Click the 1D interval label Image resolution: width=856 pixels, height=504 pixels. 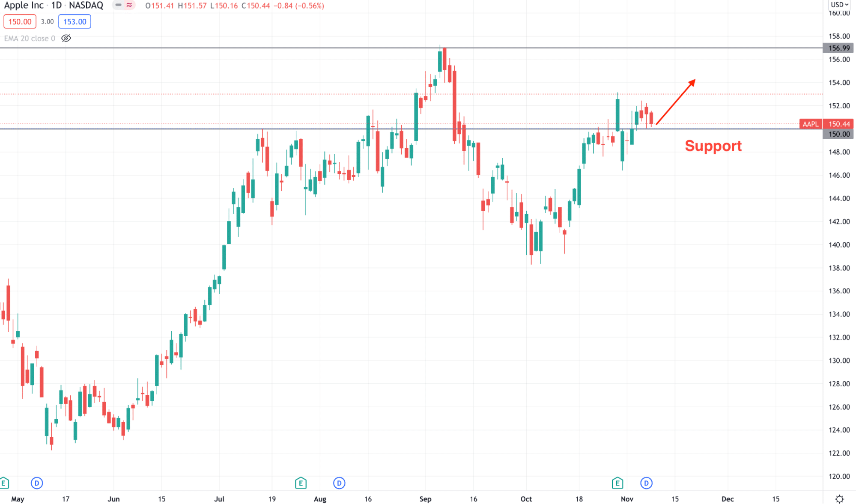[x=57, y=6]
